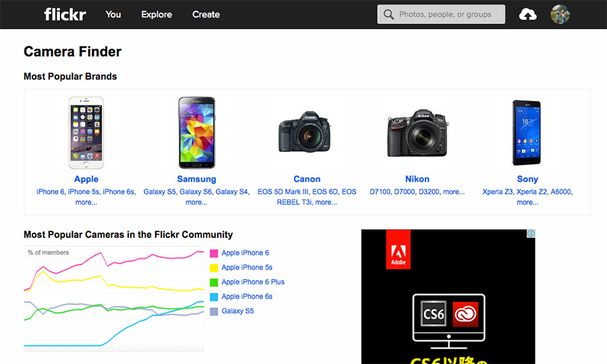Open the You menu
607x364 pixels.
click(113, 14)
